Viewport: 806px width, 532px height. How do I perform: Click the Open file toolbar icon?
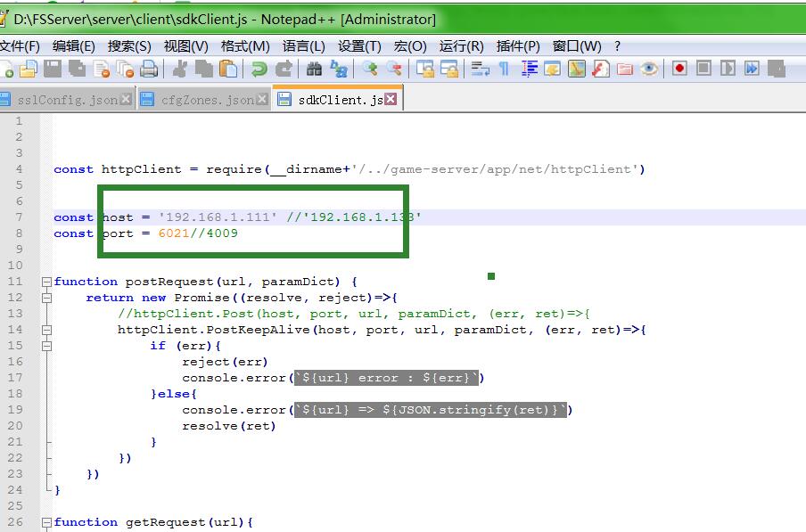(x=29, y=69)
